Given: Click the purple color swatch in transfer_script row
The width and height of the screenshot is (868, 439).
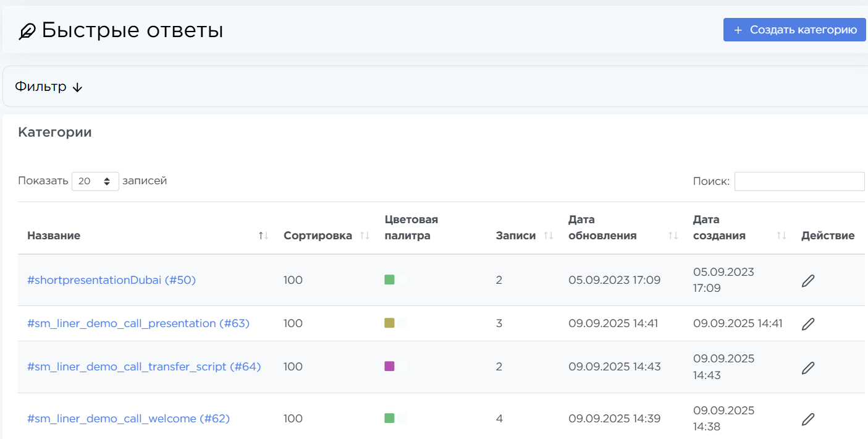Looking at the screenshot, I should pos(389,366).
